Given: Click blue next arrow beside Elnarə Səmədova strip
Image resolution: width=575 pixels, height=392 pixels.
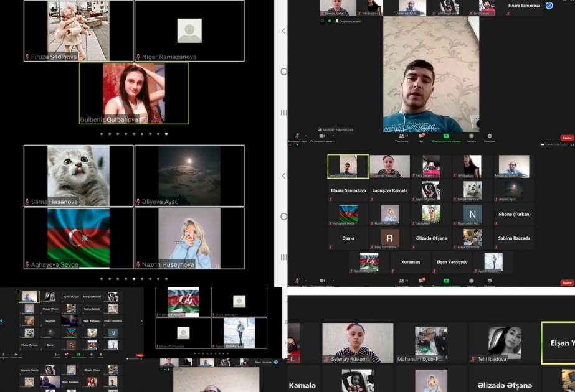Looking at the screenshot, I should (549, 6).
